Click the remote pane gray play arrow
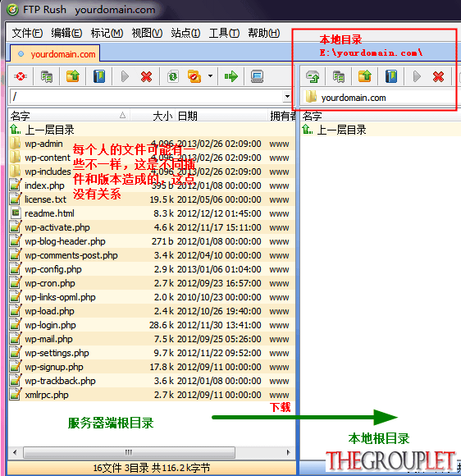The image size is (461, 476). coord(125,76)
